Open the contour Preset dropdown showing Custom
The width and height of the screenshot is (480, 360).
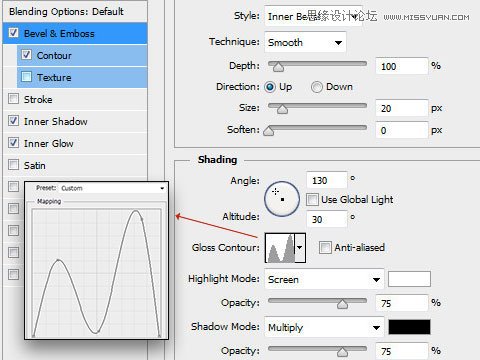pyautogui.click(x=112, y=188)
